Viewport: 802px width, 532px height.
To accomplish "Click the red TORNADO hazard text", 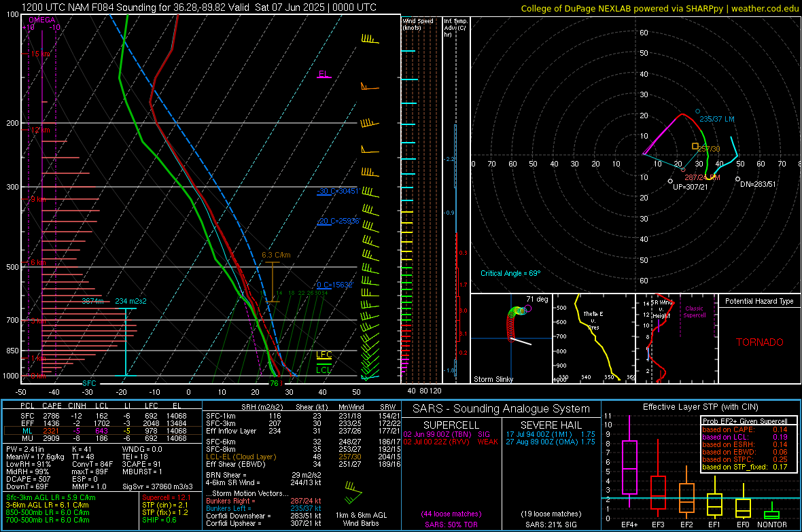I will click(760, 342).
